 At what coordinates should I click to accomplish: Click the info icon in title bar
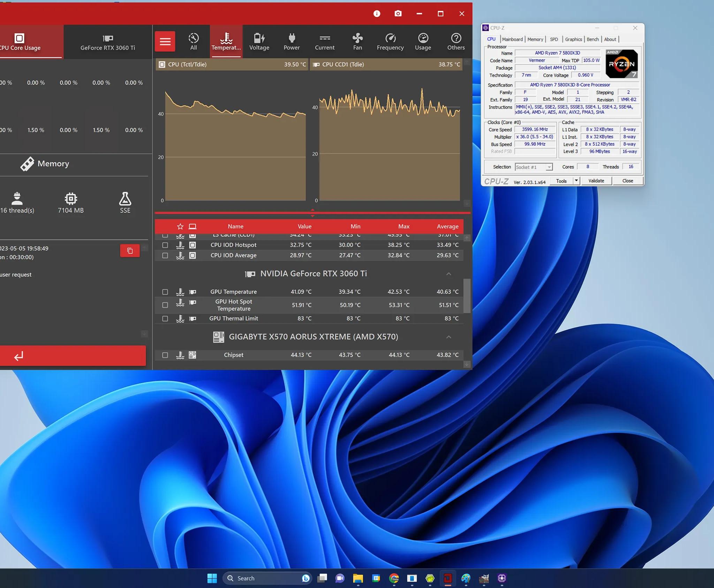[x=377, y=14]
